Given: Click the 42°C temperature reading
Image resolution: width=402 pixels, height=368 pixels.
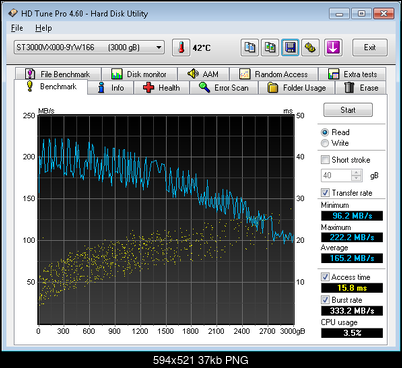Looking at the screenshot, I should point(202,48).
